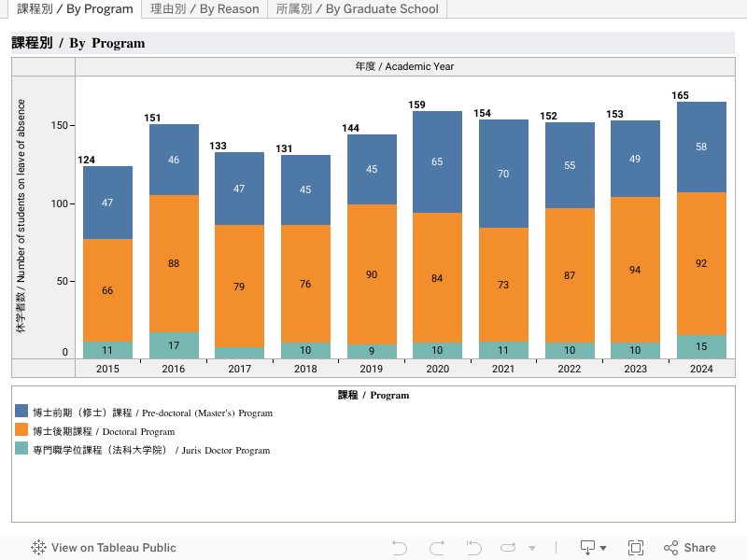747x560 pixels.
Task: Open the refresh options dropdown arrow
Action: tap(532, 549)
